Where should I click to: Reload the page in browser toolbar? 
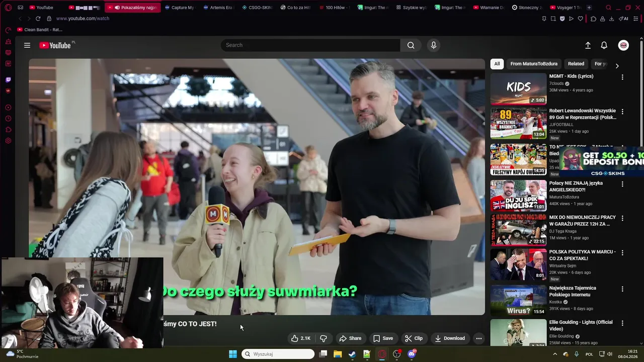coord(38,19)
